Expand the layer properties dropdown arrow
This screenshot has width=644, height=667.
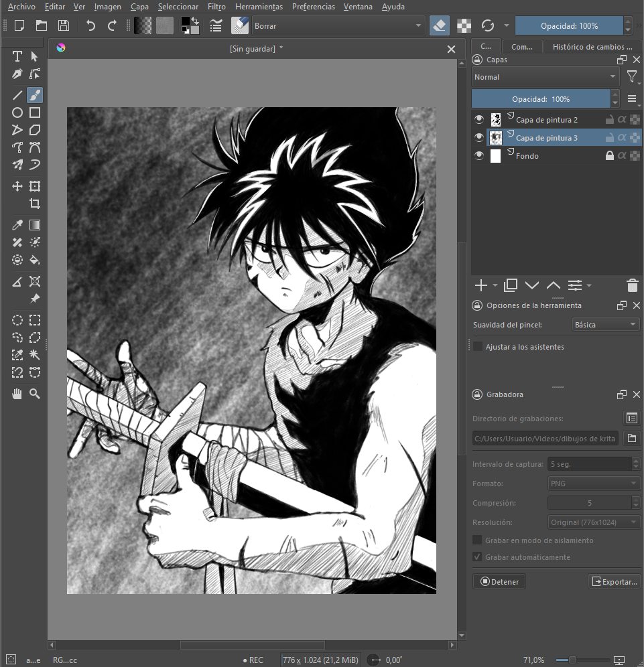click(x=589, y=285)
